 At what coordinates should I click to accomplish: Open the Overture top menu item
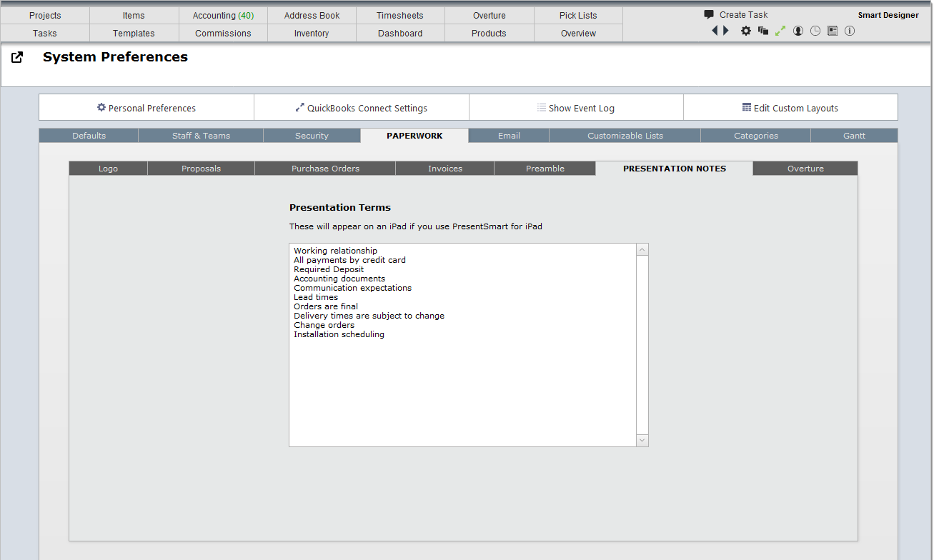490,15
